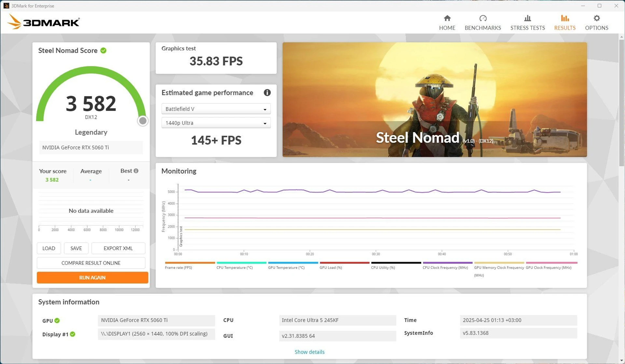Image resolution: width=625 pixels, height=364 pixels.
Task: Open the Home tab
Action: point(447,22)
